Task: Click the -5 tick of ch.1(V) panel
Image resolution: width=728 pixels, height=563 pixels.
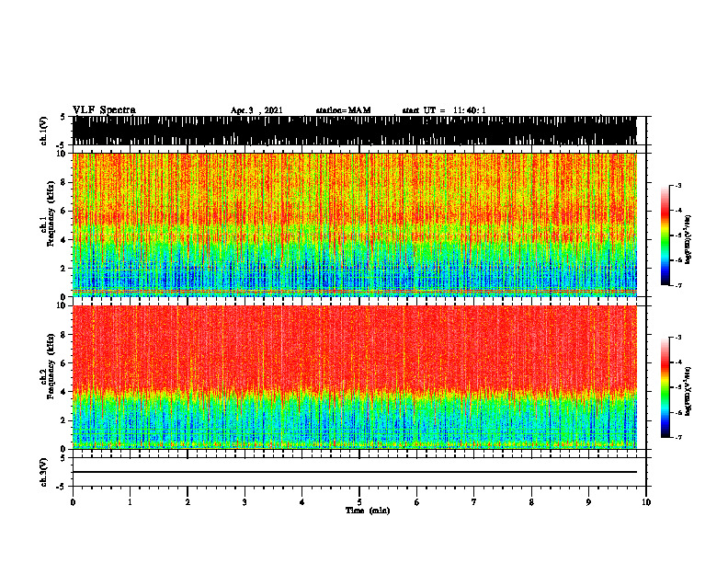Action: click(x=62, y=145)
